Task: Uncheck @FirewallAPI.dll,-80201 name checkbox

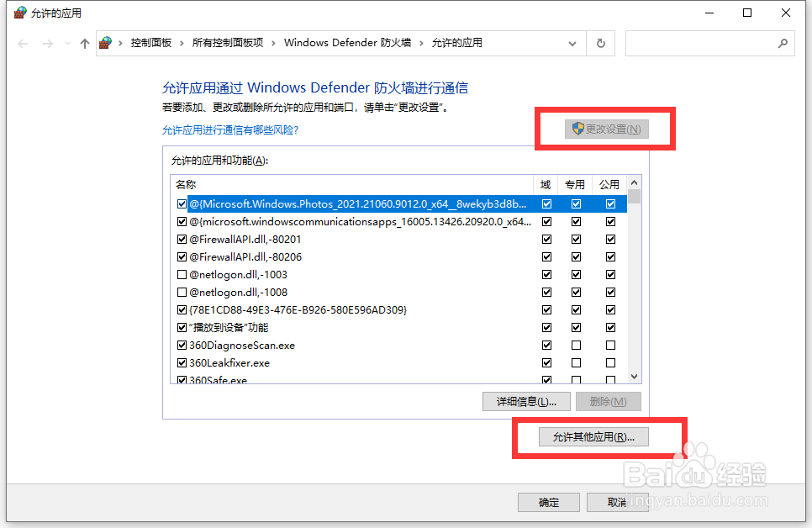Action: (x=182, y=240)
